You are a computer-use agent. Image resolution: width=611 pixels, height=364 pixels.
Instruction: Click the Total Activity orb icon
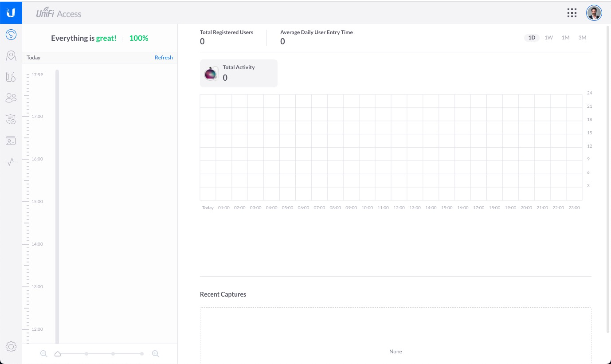click(211, 74)
